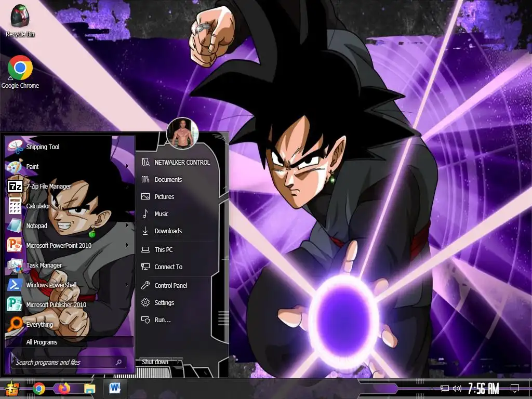Open Snipping Tool from the start menu
This screenshot has height=399, width=532.
(x=68, y=147)
